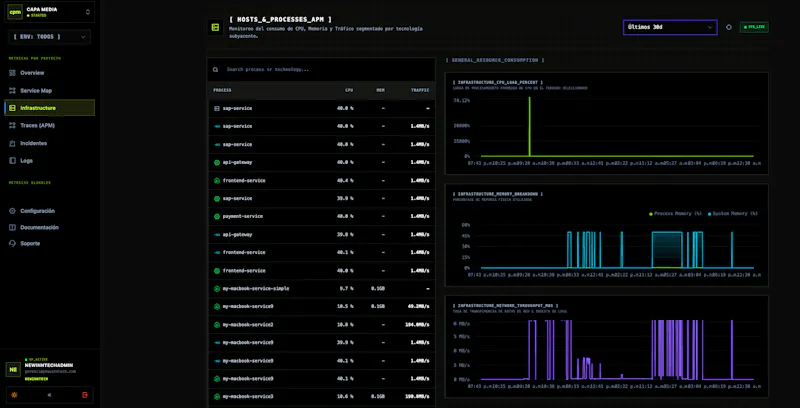Click the red logout icon
Viewport: 800px width, 408px height.
[x=85, y=395]
